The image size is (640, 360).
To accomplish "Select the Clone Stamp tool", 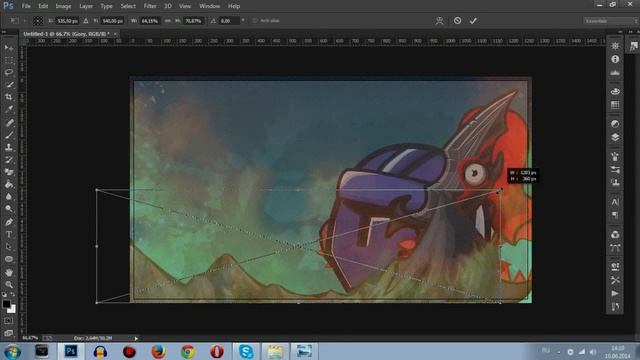I will coord(9,147).
